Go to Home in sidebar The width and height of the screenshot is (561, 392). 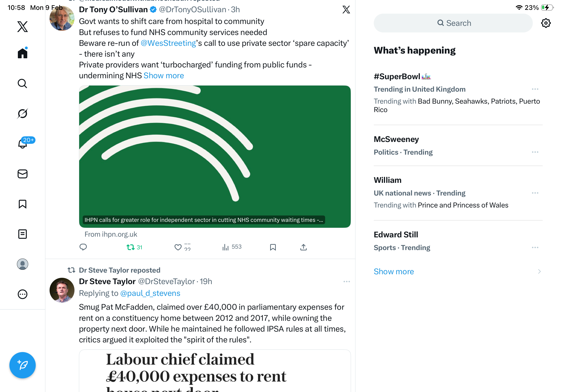23,53
